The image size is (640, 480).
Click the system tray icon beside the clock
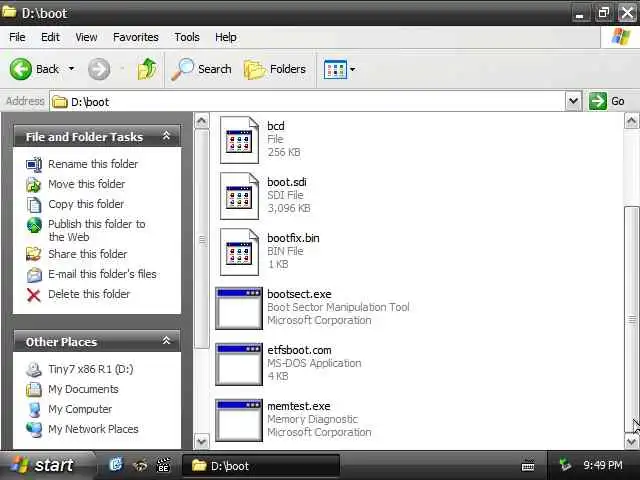pos(565,465)
